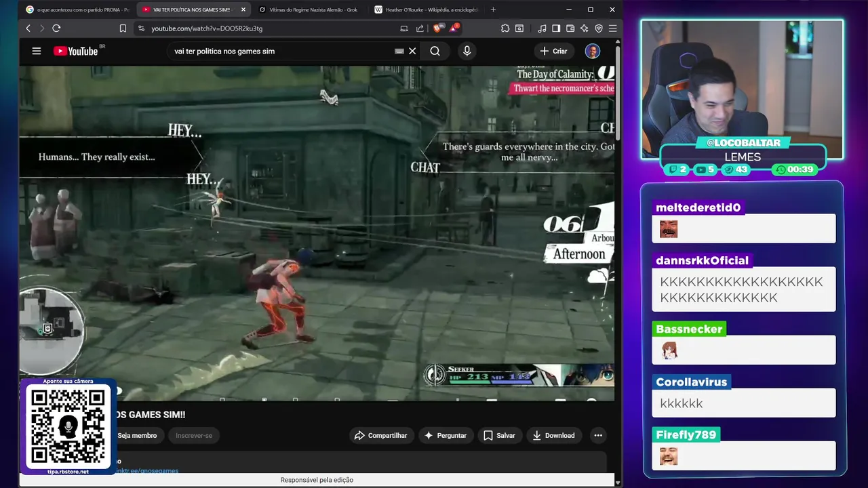The image size is (868, 488).
Task: Open site settings icon beside the URL
Action: click(x=141, y=28)
